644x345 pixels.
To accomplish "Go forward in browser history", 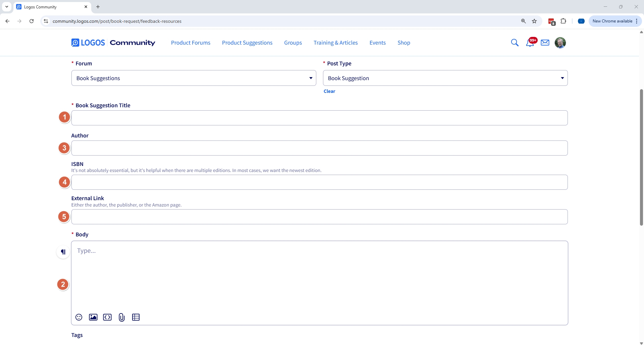I will [19, 21].
